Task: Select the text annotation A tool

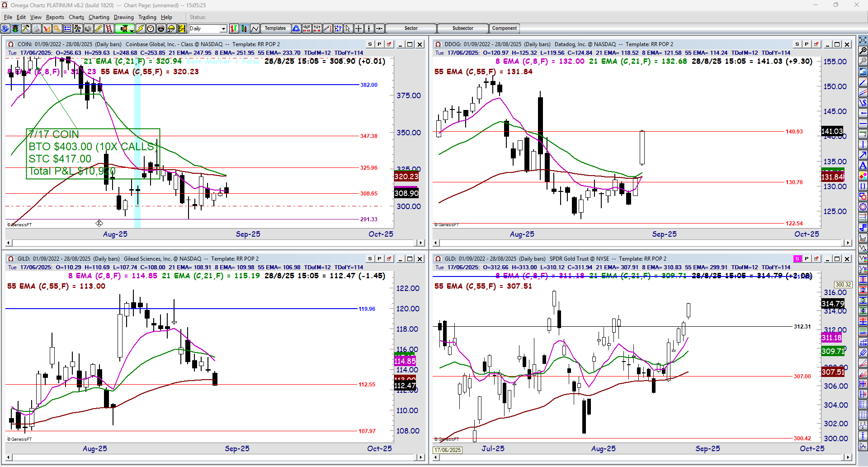Action: pos(863,166)
